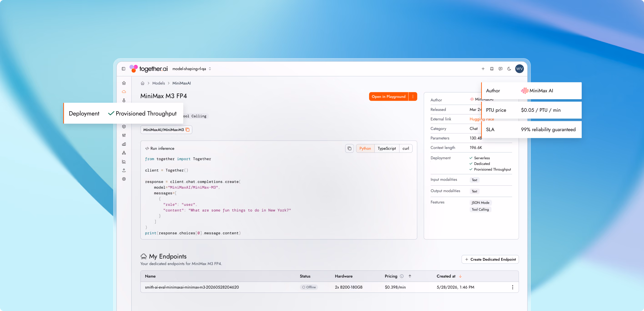The width and height of the screenshot is (644, 311).
Task: Switch to the Python code tab
Action: [x=365, y=148]
